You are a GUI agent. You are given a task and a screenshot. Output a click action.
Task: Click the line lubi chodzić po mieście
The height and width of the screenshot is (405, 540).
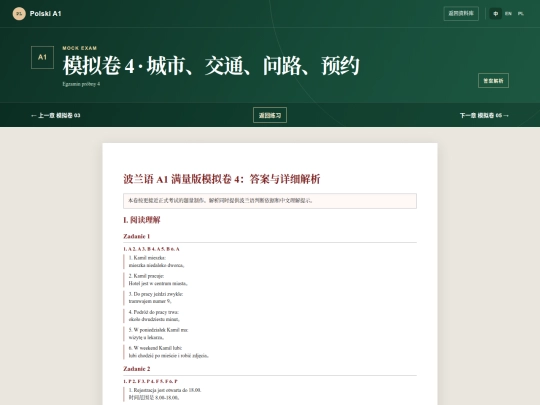[x=169, y=355]
